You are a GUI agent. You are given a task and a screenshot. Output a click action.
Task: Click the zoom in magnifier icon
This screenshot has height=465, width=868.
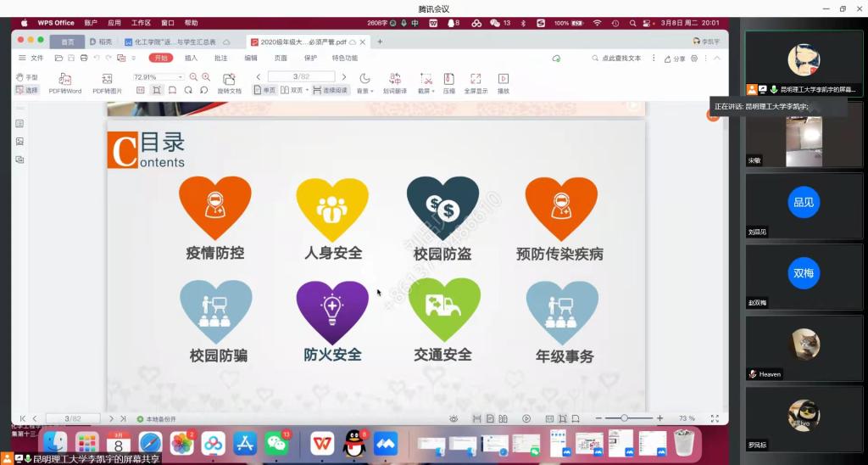pyautogui.click(x=206, y=76)
